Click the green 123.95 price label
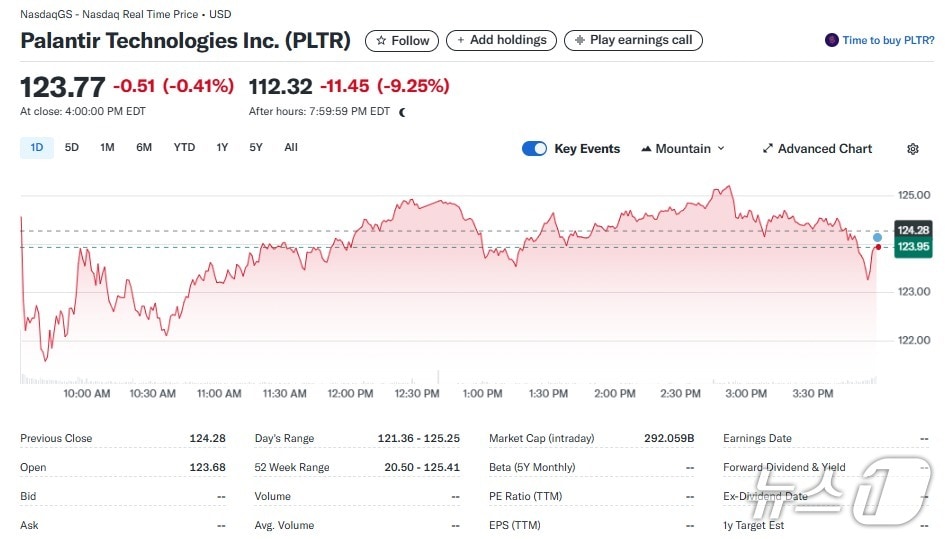This screenshot has width=945, height=539. (x=912, y=246)
